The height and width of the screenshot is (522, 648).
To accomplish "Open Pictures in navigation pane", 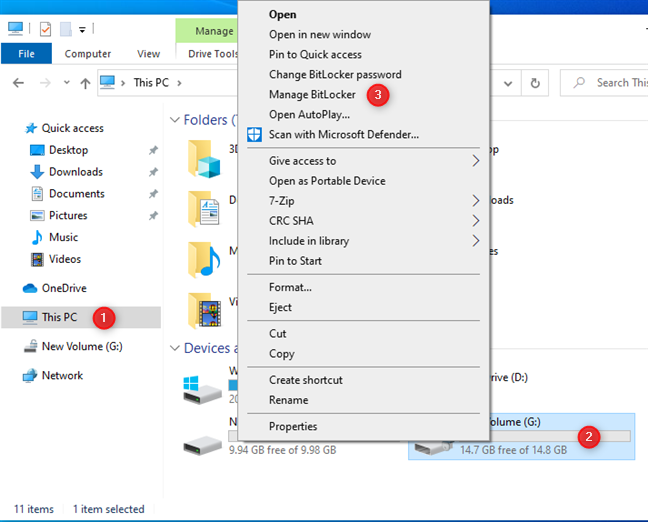I will pos(68,216).
